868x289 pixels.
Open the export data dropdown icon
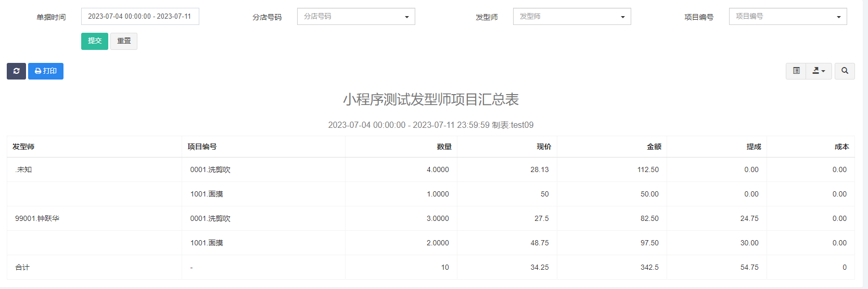(x=819, y=71)
